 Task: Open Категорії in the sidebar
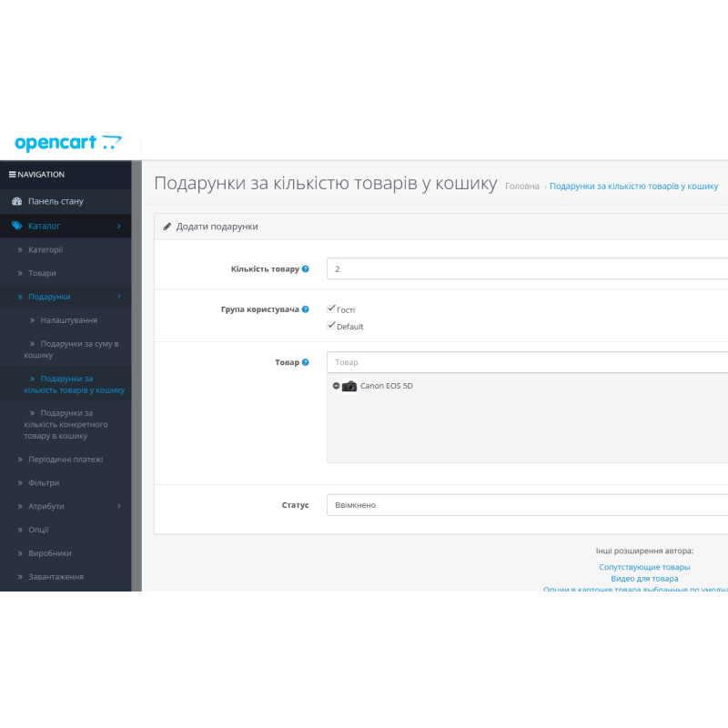point(45,249)
